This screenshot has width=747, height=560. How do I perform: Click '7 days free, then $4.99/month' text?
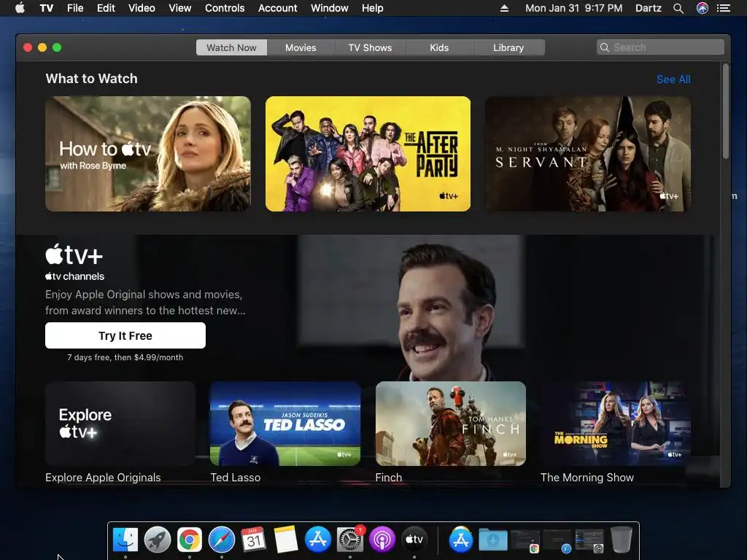(x=125, y=357)
